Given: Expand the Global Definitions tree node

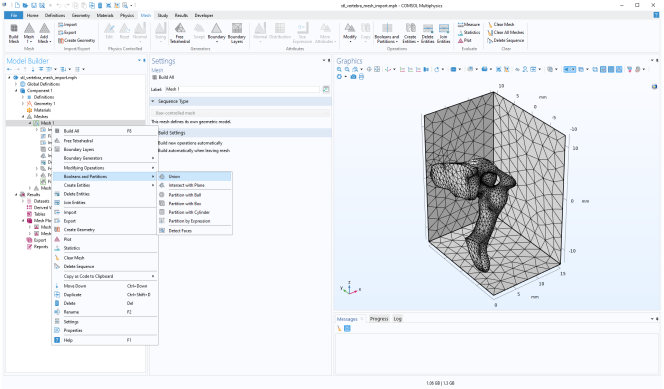Looking at the screenshot, I should pyautogui.click(x=16, y=84).
